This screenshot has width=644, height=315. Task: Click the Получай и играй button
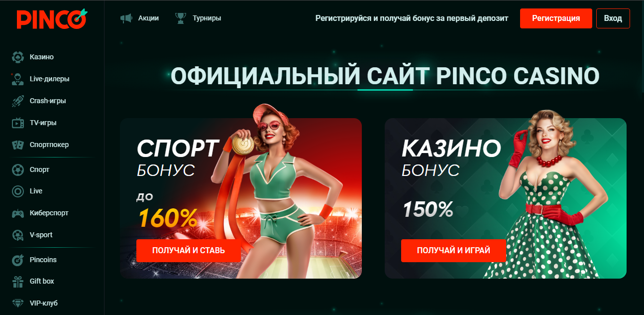[453, 251]
